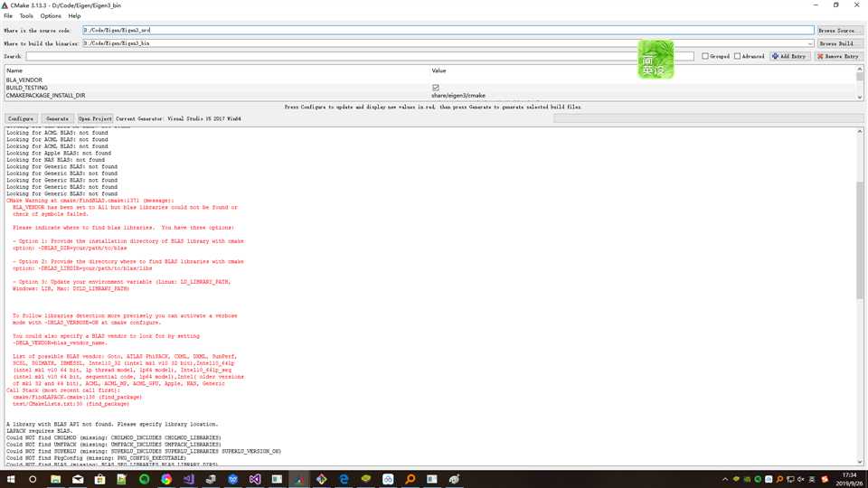The image size is (868, 488).
Task: Toggle the BUILD_TESTING checkbox
Action: click(436, 88)
